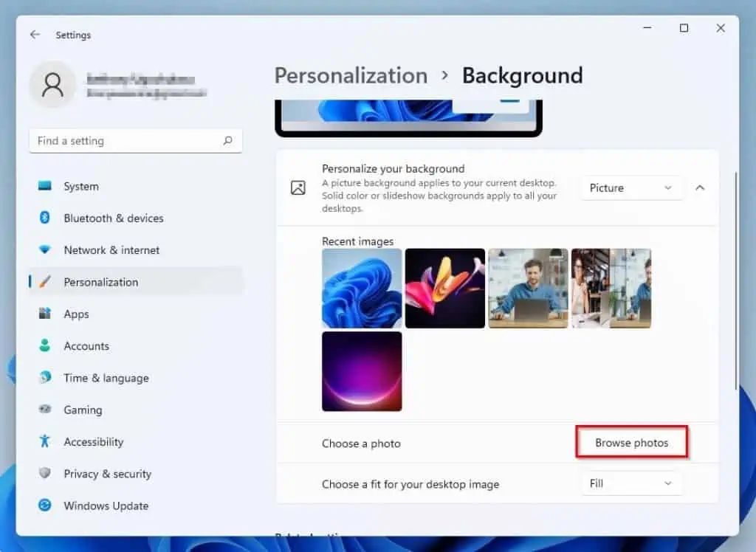The width and height of the screenshot is (756, 552).
Task: Collapse the Personalize your background section
Action: point(700,188)
